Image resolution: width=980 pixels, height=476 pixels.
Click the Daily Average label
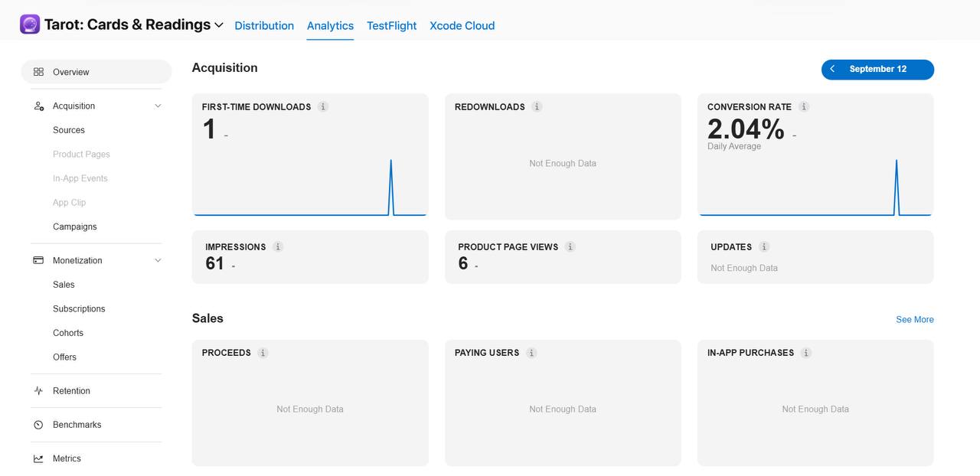coord(734,146)
